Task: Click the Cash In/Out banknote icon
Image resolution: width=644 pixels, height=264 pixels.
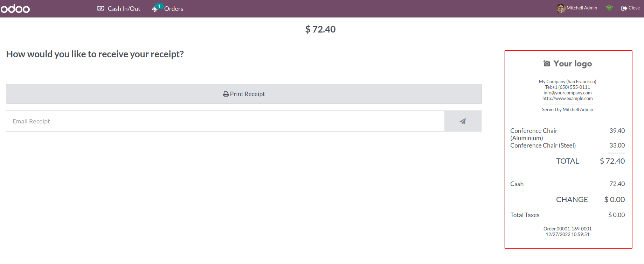Action: [101, 8]
